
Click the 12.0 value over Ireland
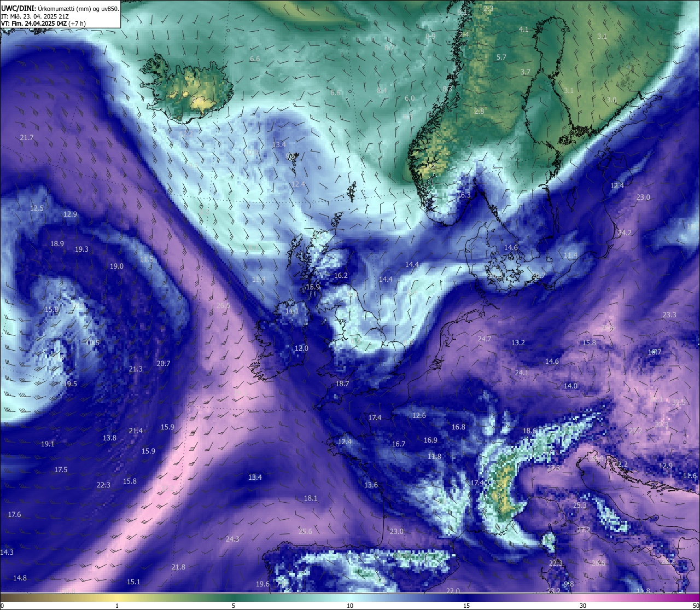pyautogui.click(x=301, y=348)
